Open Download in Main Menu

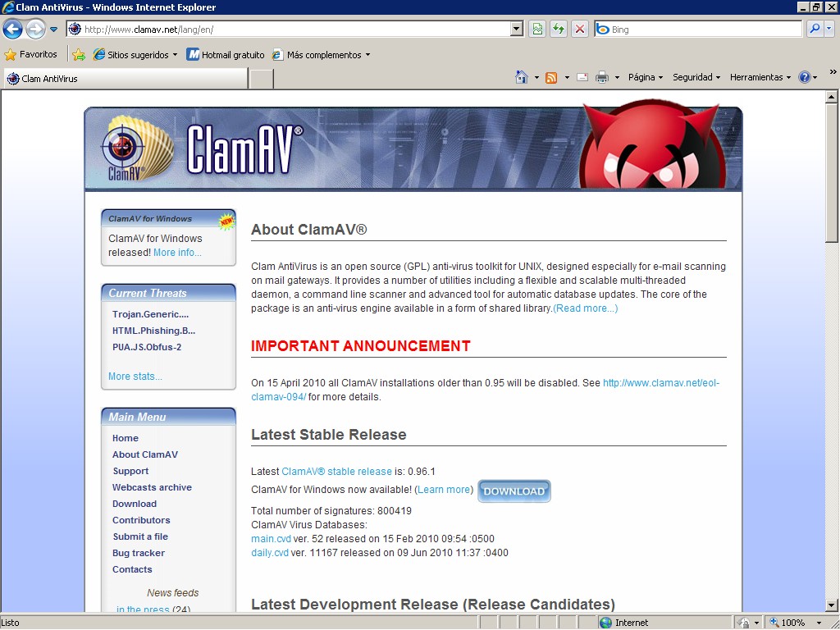(135, 504)
